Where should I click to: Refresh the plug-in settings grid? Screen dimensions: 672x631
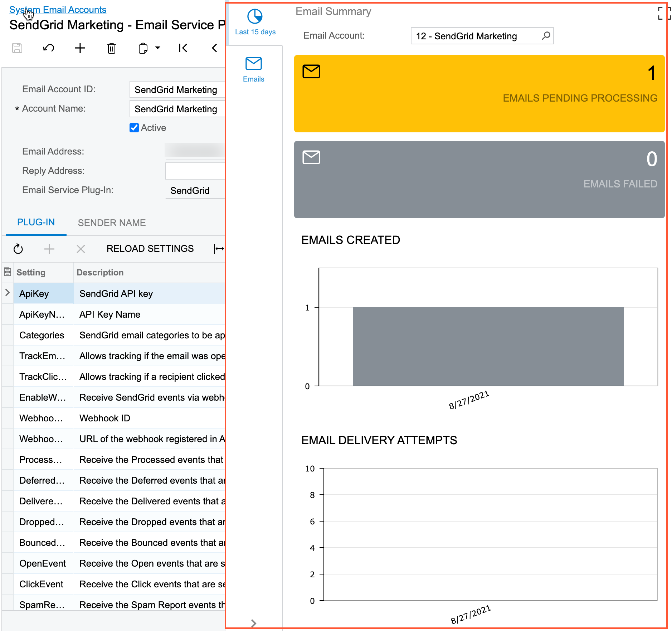pyautogui.click(x=18, y=249)
